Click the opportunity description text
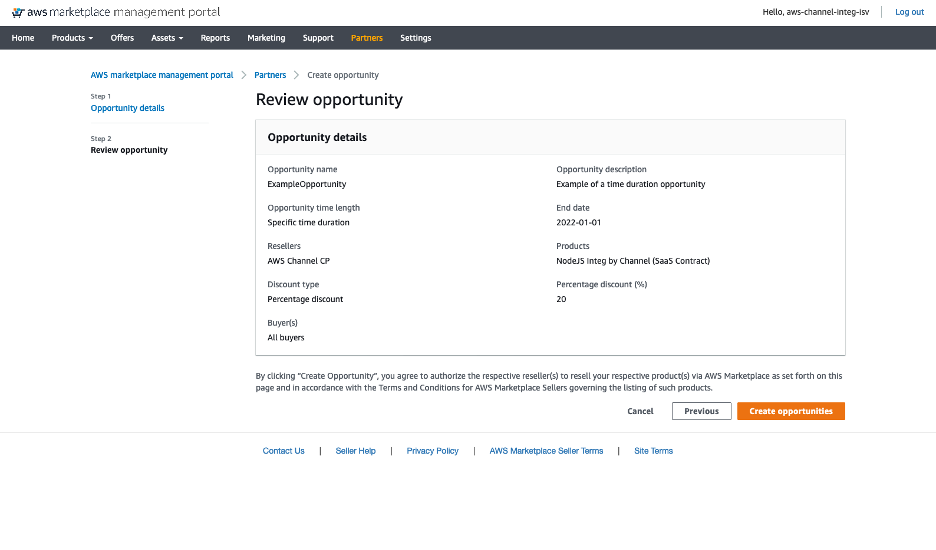Screen dimensions: 936x550 (631, 184)
